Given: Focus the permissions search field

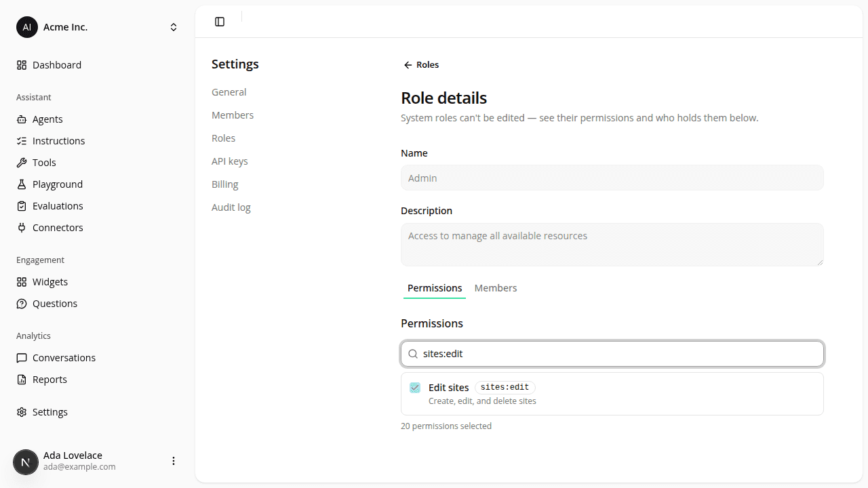Looking at the screenshot, I should click(x=612, y=354).
